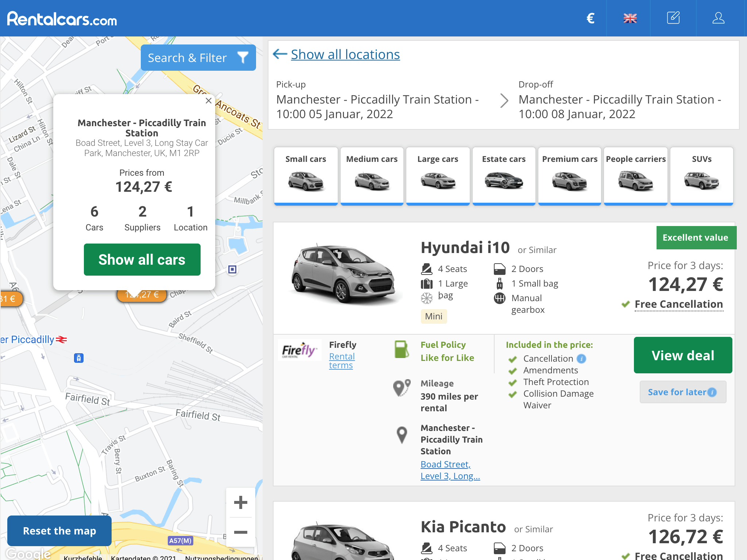Click the Rentalcars.com logo
The image size is (747, 560).
pyautogui.click(x=62, y=19)
